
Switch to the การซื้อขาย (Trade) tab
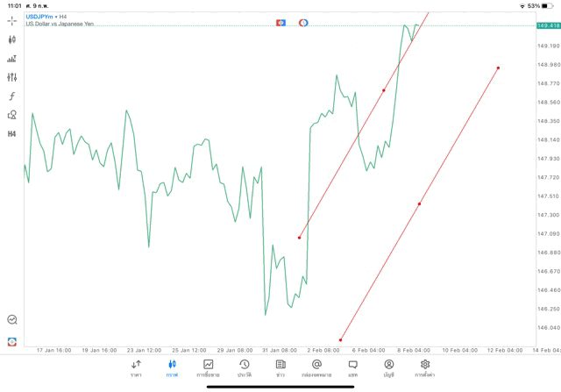(208, 367)
